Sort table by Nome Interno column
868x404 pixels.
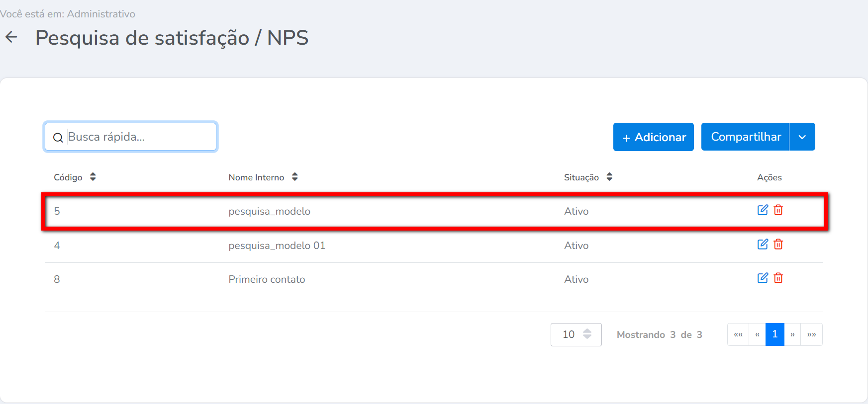coord(295,177)
